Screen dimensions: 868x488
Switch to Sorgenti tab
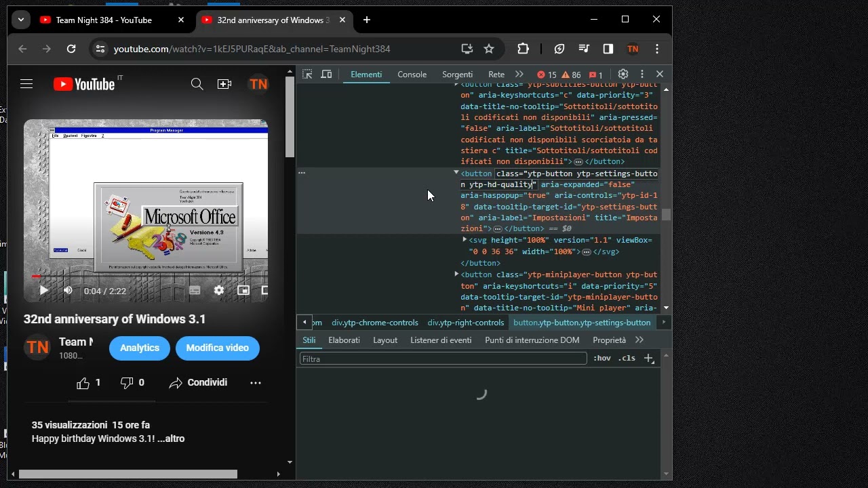458,75
